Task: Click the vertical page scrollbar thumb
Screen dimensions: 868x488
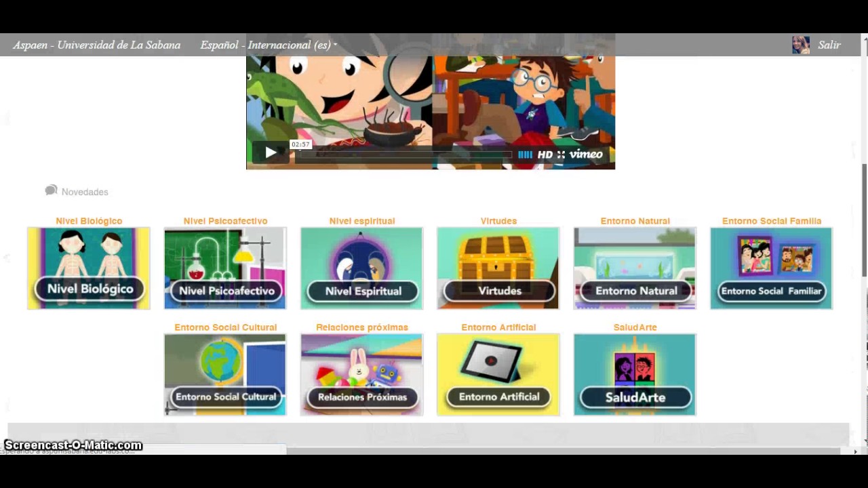Action: 864,220
